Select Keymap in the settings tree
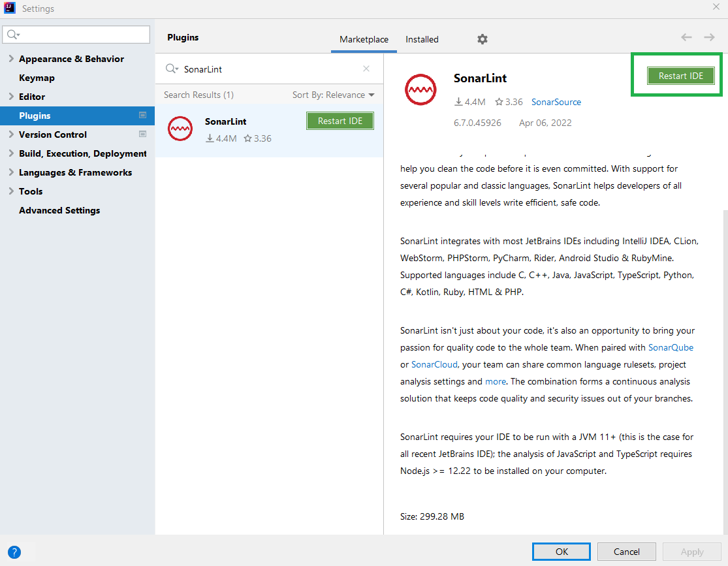728x566 pixels. click(x=37, y=78)
